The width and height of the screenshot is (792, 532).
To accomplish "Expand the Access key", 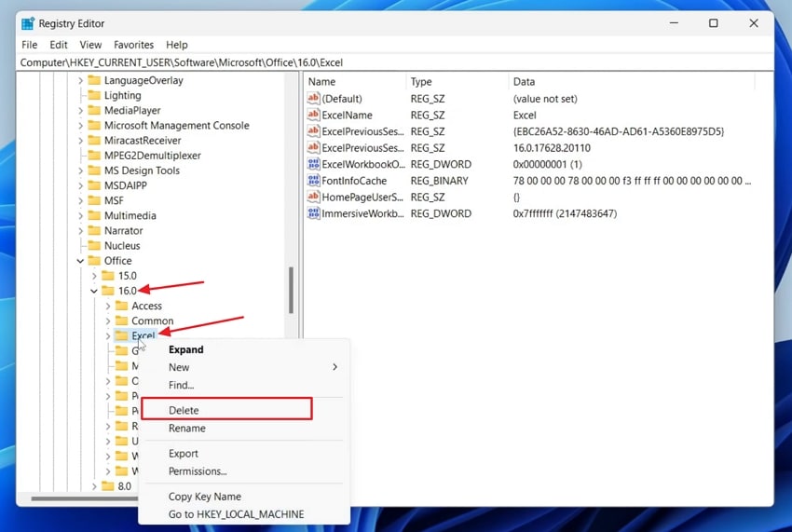I will (x=108, y=306).
